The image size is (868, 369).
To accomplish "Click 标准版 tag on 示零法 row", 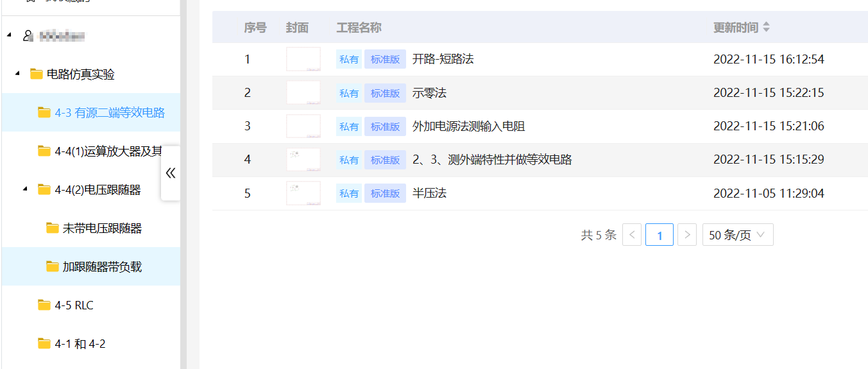I will [385, 93].
